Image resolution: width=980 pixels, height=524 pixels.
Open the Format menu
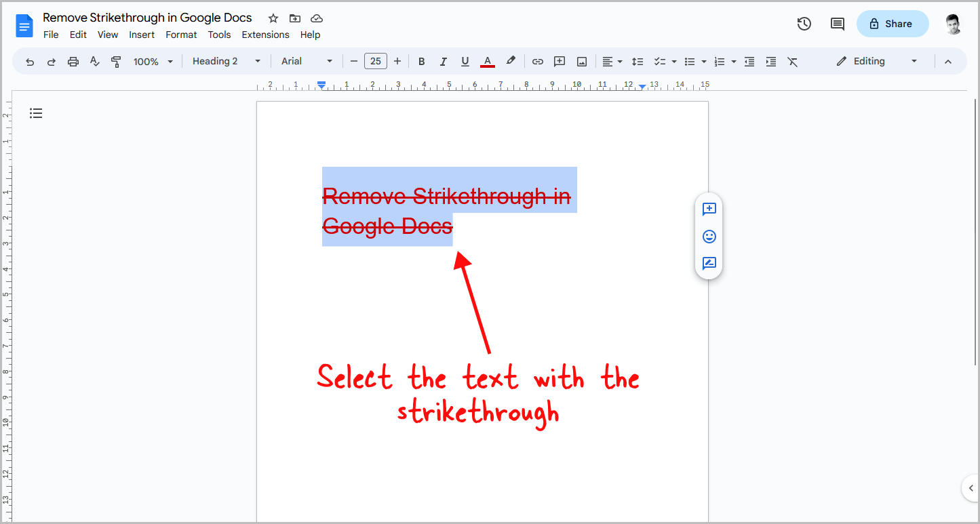(x=181, y=35)
